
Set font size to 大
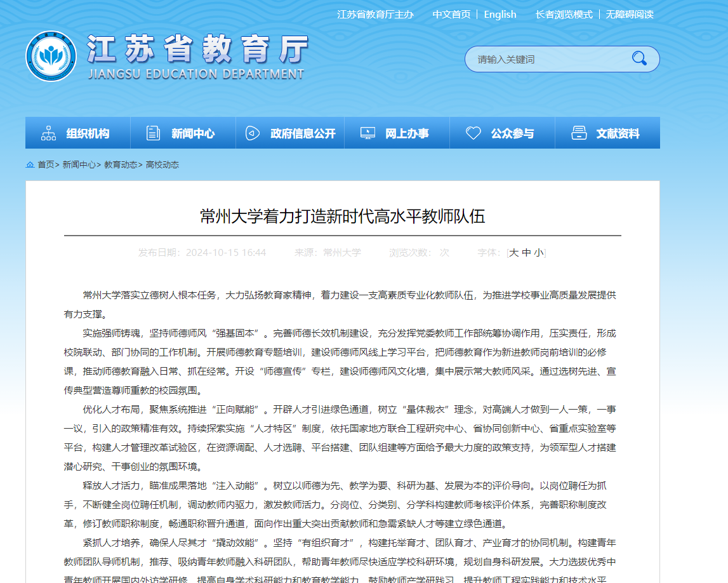point(513,253)
